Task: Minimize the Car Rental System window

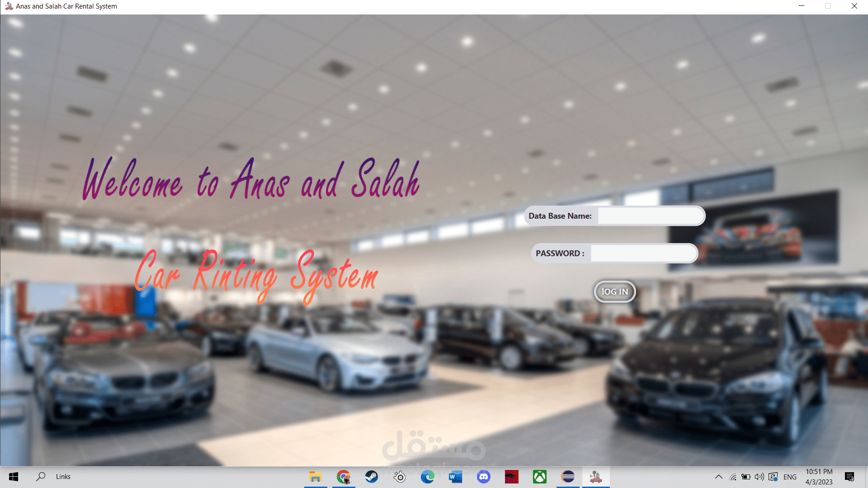Action: pyautogui.click(x=802, y=6)
